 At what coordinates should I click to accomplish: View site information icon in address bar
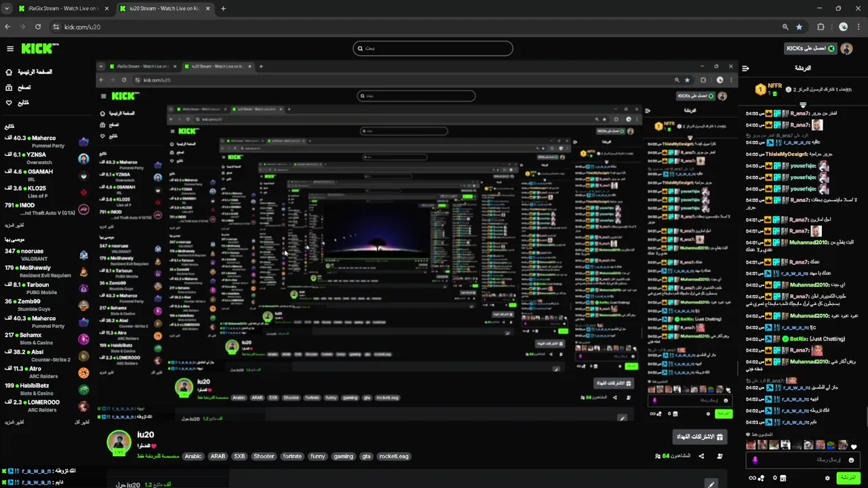(55, 27)
